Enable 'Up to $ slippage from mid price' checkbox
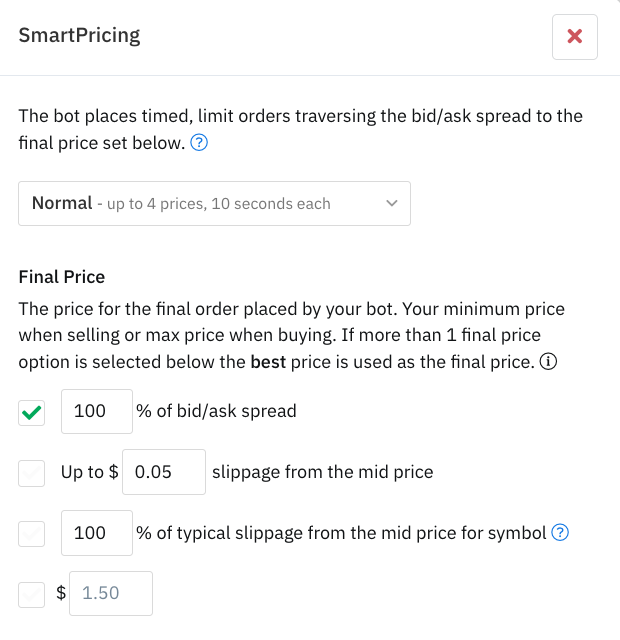Screen dimensions: 620x640 32,472
